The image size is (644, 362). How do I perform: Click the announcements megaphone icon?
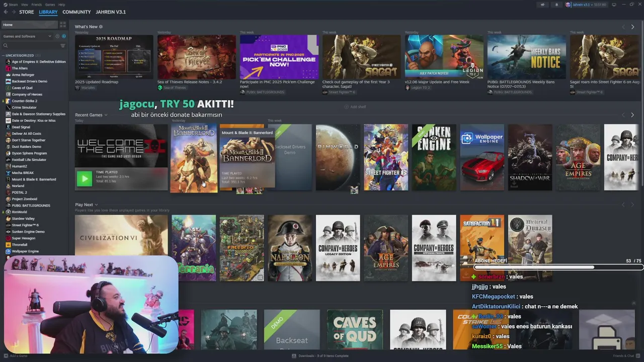point(542,5)
